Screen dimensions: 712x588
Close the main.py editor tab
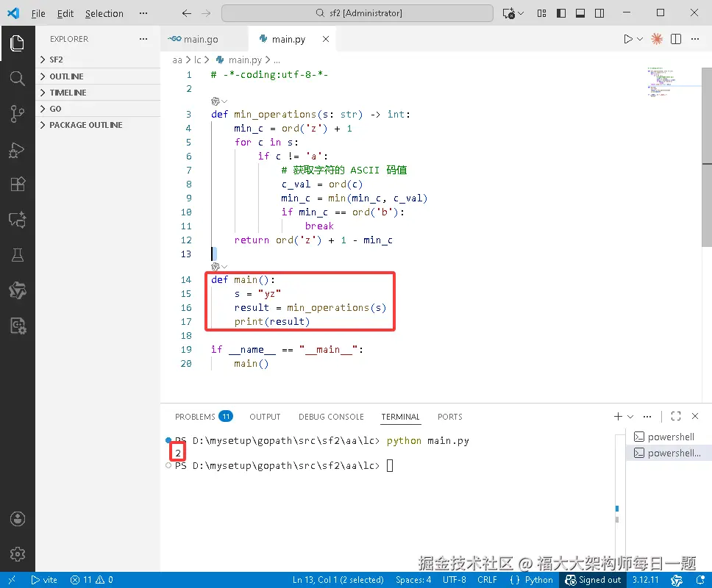coord(326,39)
